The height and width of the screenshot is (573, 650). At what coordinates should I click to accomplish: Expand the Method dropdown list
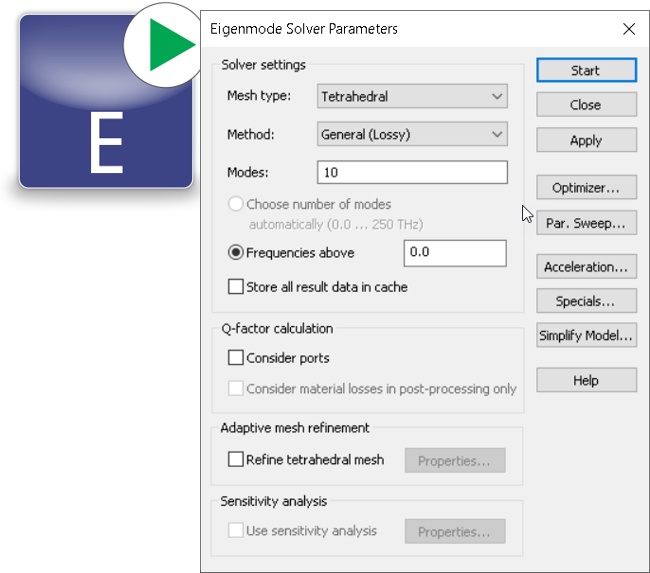(x=412, y=134)
